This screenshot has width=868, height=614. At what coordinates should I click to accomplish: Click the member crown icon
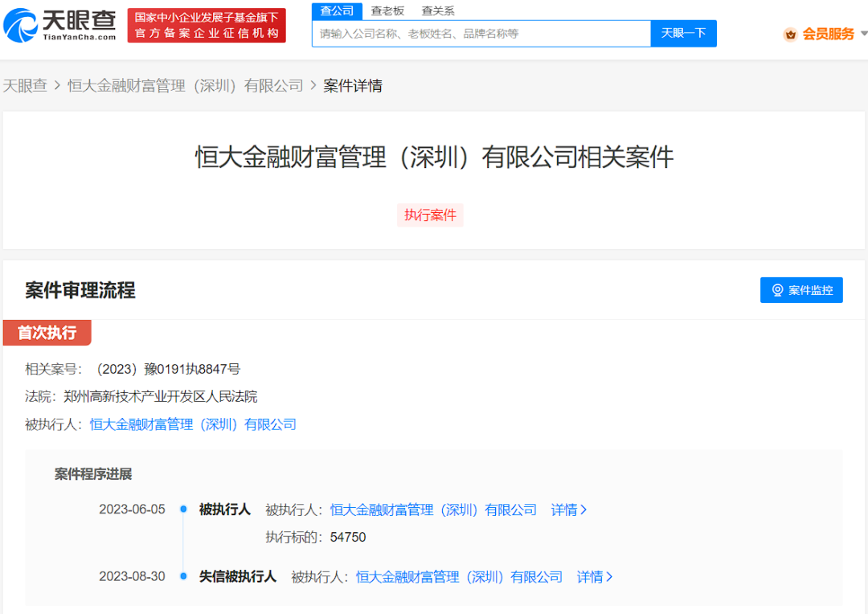pyautogui.click(x=790, y=35)
